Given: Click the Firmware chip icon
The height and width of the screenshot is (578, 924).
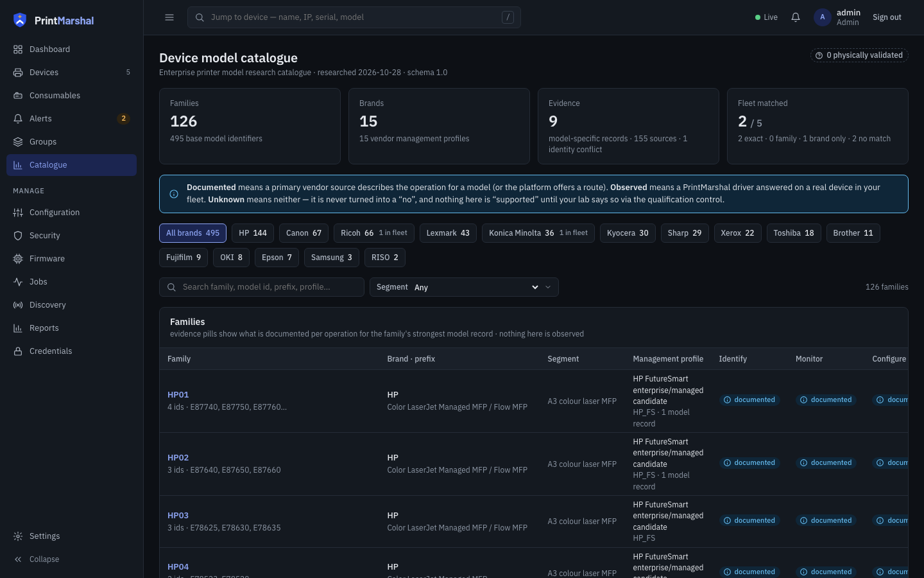Looking at the screenshot, I should point(18,259).
